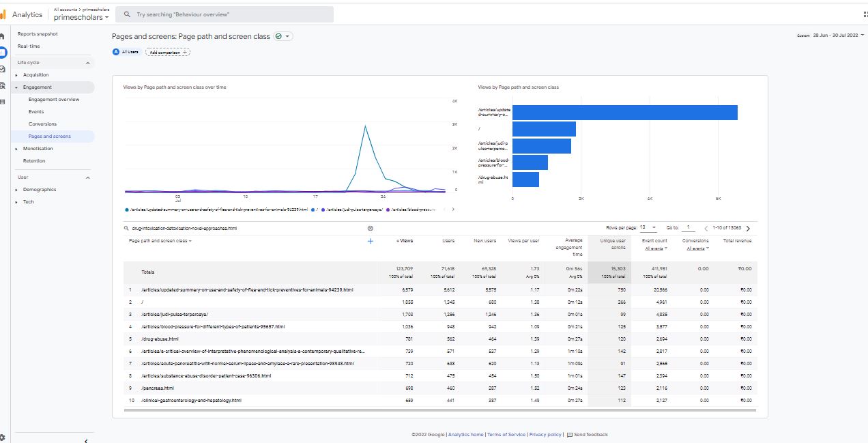Open Engagement overview report

click(54, 100)
